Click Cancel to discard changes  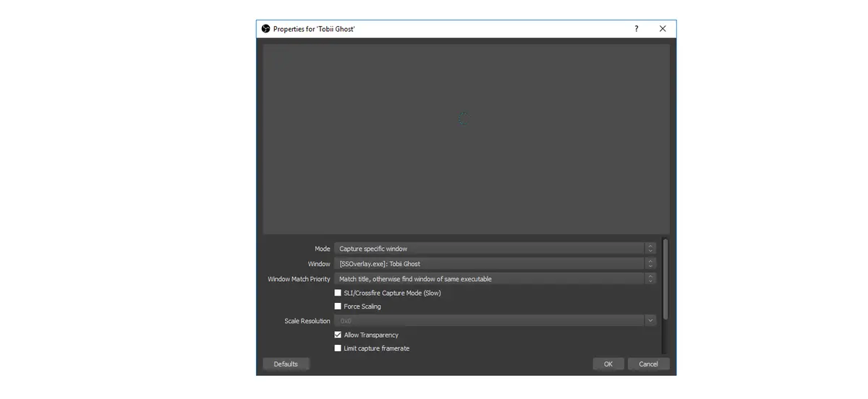(x=649, y=364)
